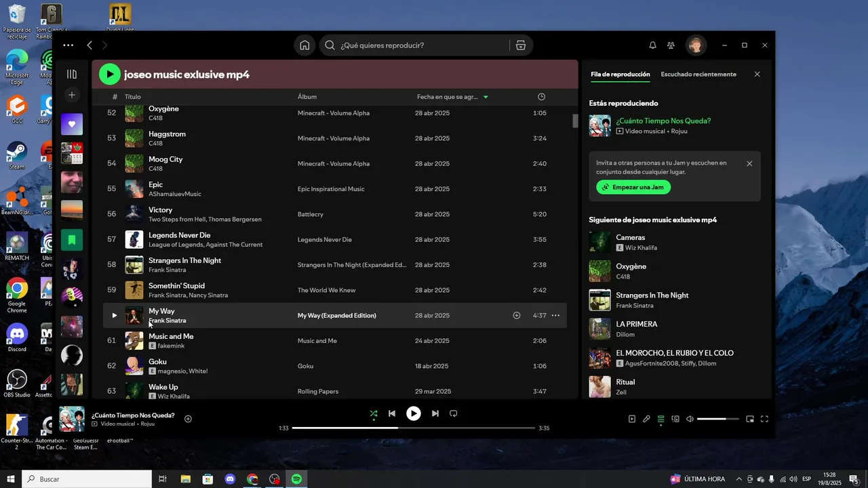The width and height of the screenshot is (868, 488).
Task: Open File Explorer in the taskbar
Action: click(x=185, y=479)
